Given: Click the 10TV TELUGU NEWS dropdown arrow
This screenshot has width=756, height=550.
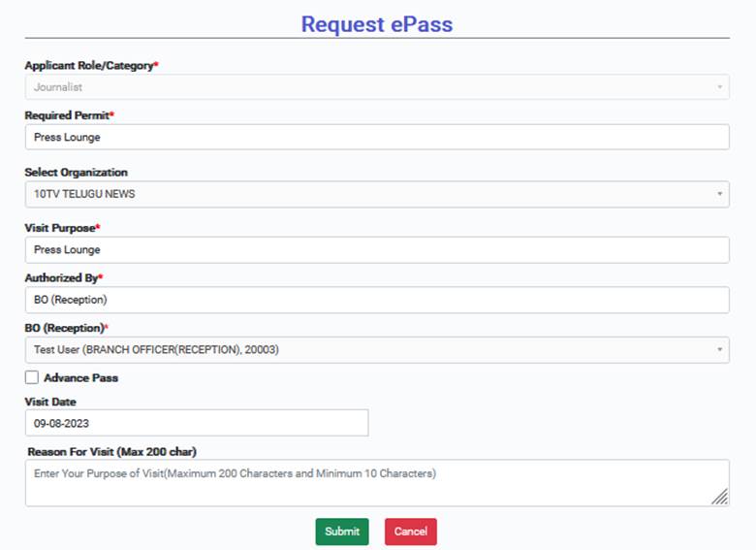Looking at the screenshot, I should (x=719, y=194).
